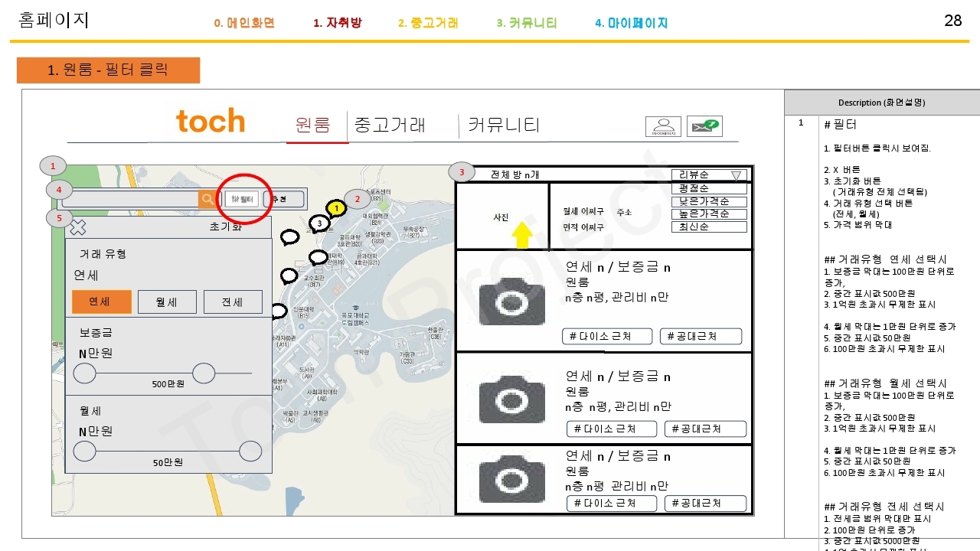
Task: Click the 전체 방 n개 count text
Action: [x=514, y=174]
